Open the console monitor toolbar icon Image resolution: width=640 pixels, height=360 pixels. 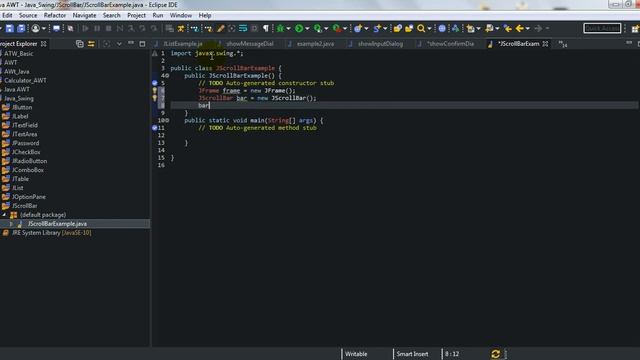coord(56,28)
